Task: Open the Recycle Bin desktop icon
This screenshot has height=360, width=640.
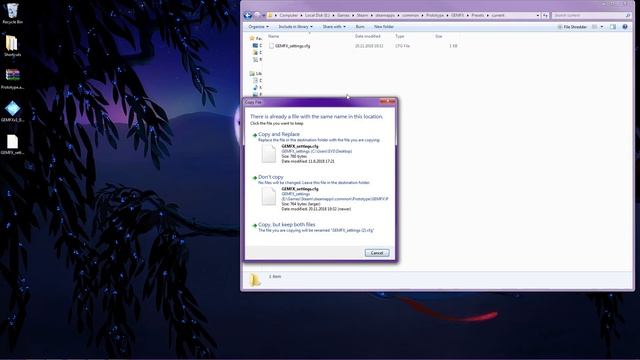Action: point(12,13)
